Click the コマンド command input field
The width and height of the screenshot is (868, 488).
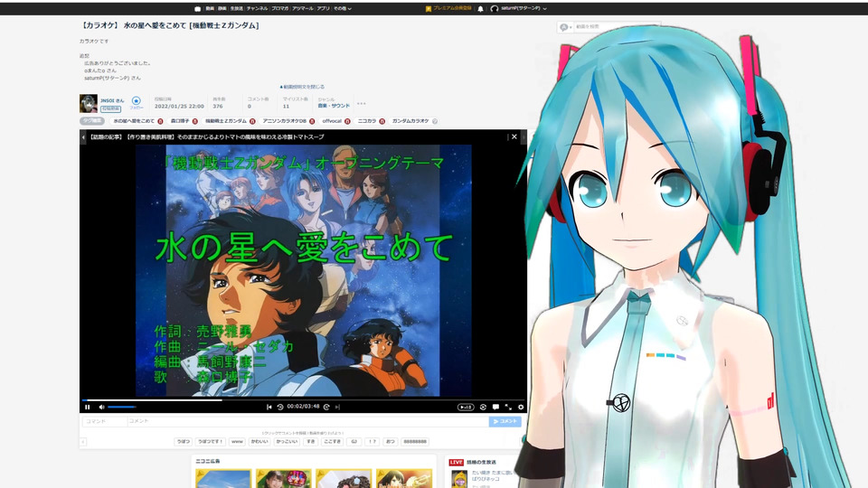click(104, 421)
